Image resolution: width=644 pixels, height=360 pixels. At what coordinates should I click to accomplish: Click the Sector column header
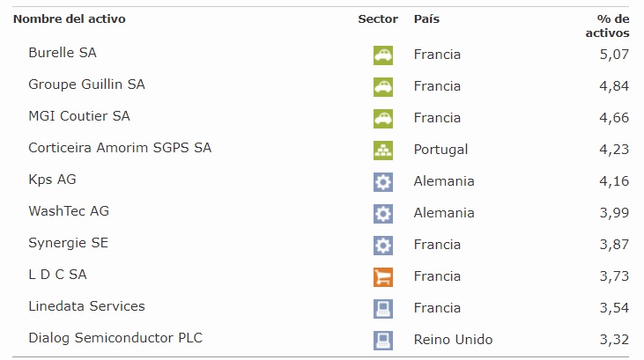click(x=378, y=18)
